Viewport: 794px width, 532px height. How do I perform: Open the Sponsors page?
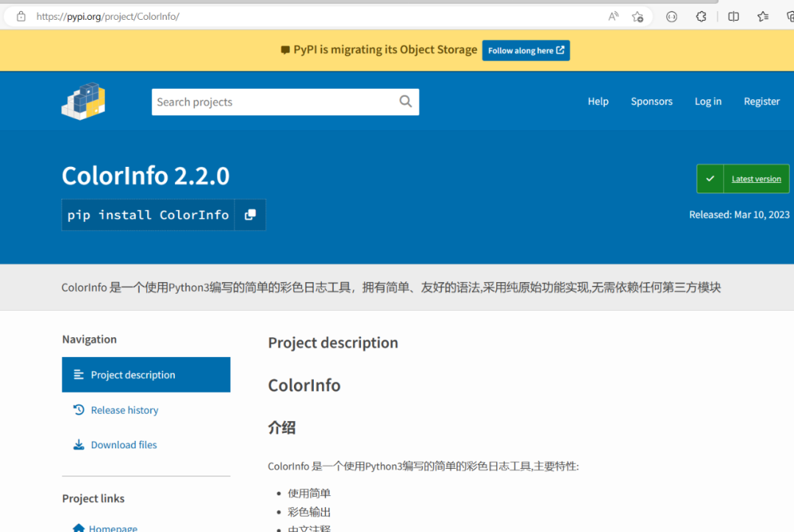coord(651,101)
